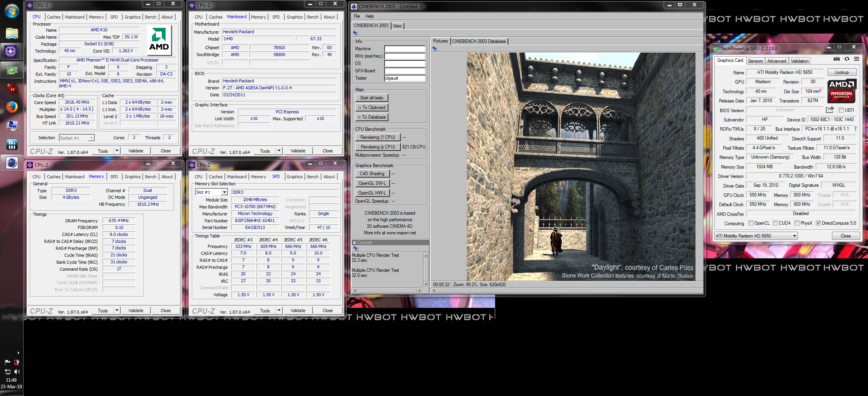868x396 pixels.
Task: Open the Action Center flag tray icon
Action: [7, 362]
